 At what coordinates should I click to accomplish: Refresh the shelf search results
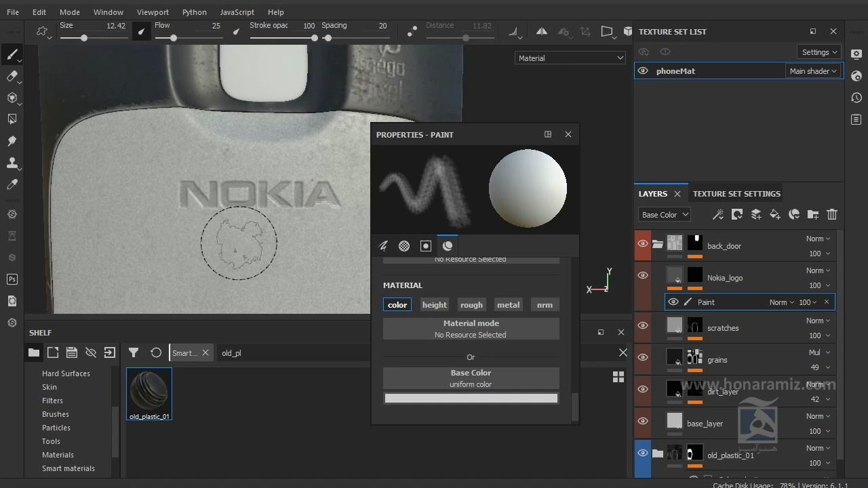coord(156,352)
